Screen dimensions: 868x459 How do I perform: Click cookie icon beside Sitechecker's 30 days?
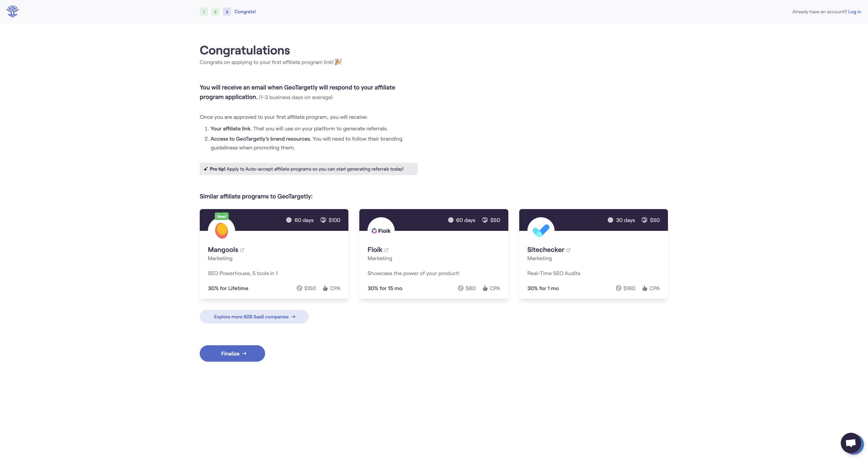pyautogui.click(x=610, y=220)
